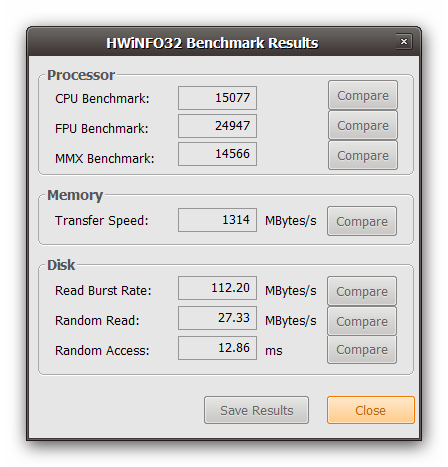Image resolution: width=448 pixels, height=467 pixels.
Task: Click the Disk group heading
Action: [61, 265]
